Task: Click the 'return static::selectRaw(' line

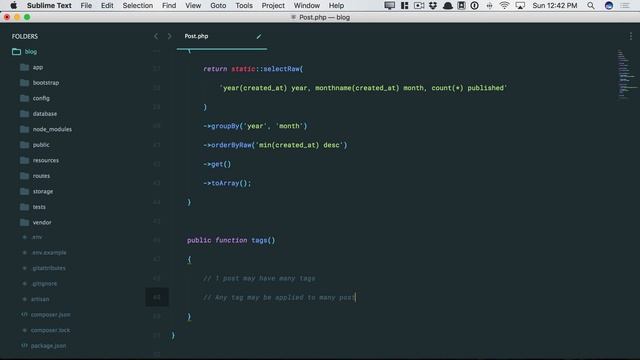Action: [253, 69]
